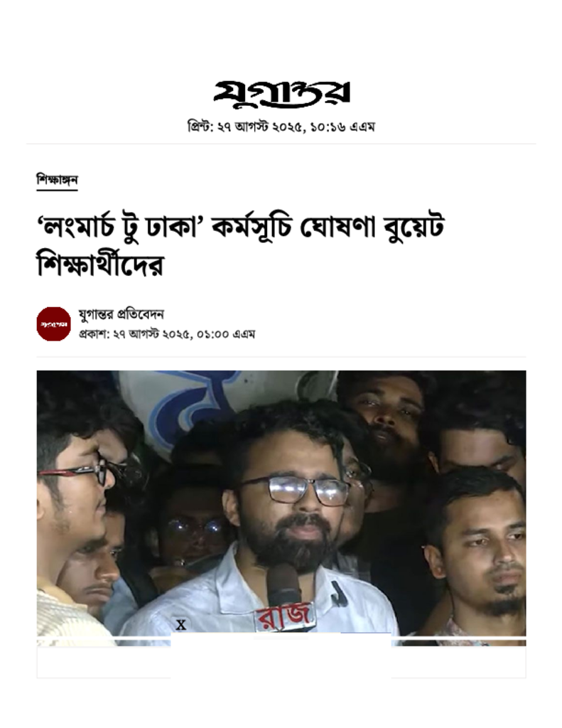Click the man with goatee at photo's right
The height and width of the screenshot is (728, 562).
(480, 548)
